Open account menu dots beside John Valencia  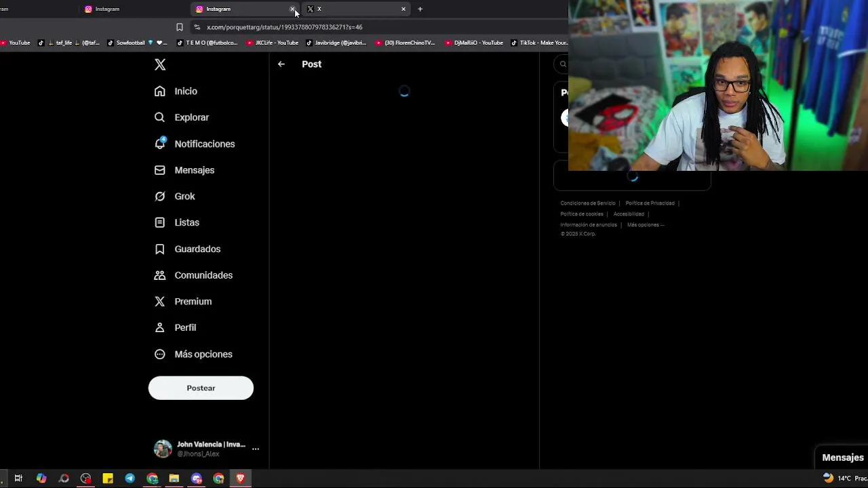[256, 449]
